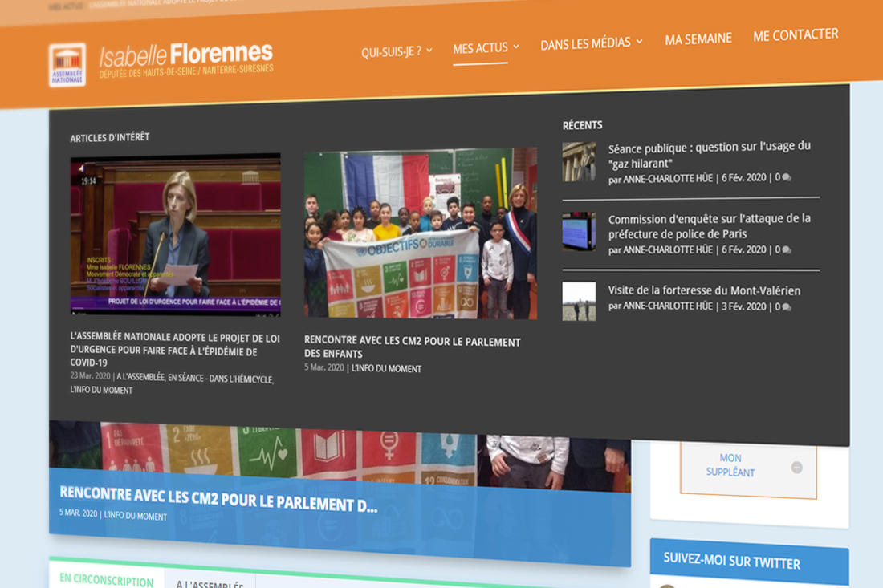This screenshot has height=588, width=883.
Task: Switch to the En Circonscription tab
Action: click(x=107, y=581)
